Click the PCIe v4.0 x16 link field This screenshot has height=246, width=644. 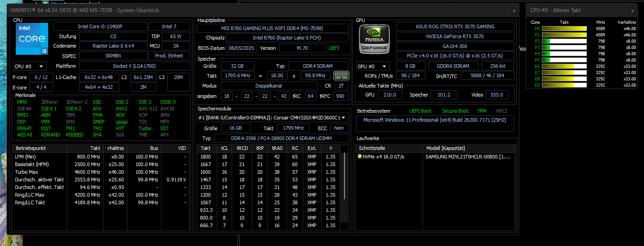[455, 56]
